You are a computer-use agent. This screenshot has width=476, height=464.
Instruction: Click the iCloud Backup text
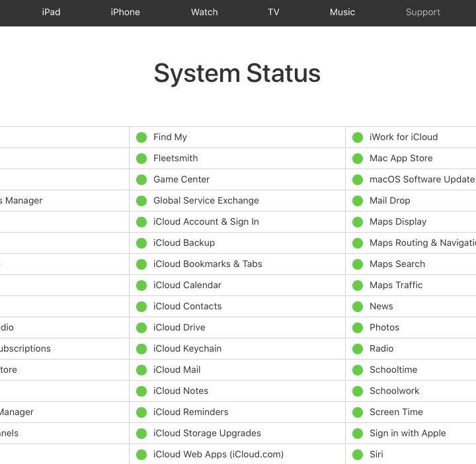184,243
